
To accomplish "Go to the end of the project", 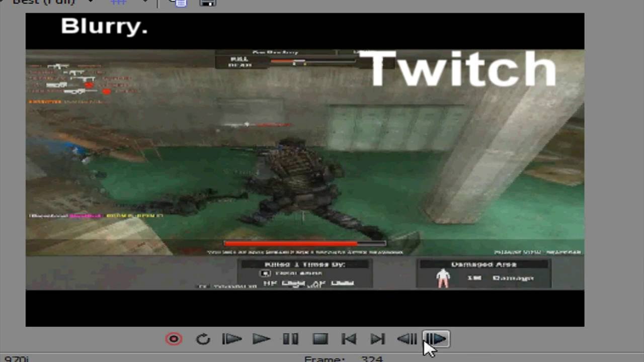I will [377, 339].
